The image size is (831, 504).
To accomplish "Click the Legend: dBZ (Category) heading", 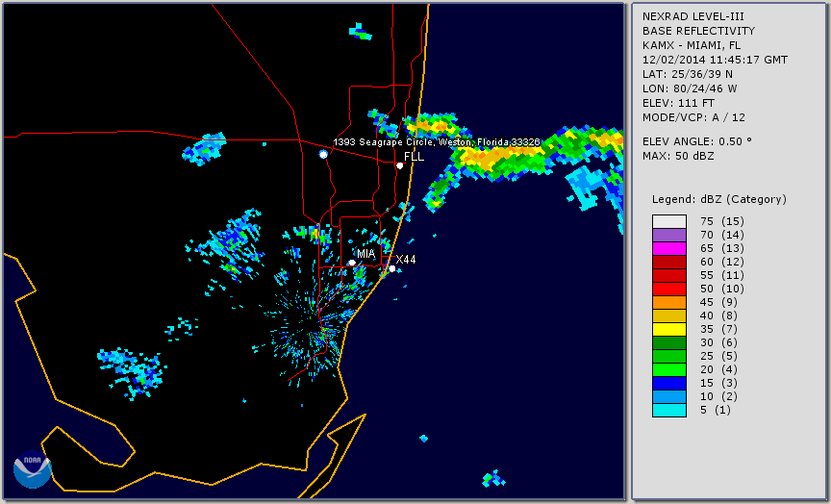I will (x=719, y=199).
